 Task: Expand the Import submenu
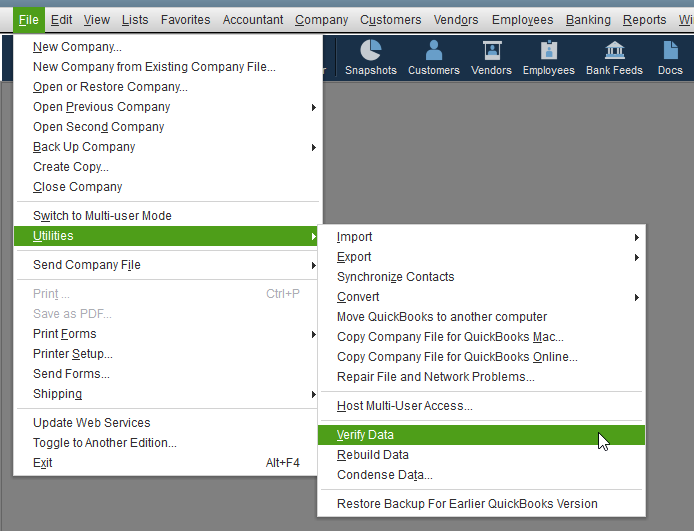click(355, 237)
